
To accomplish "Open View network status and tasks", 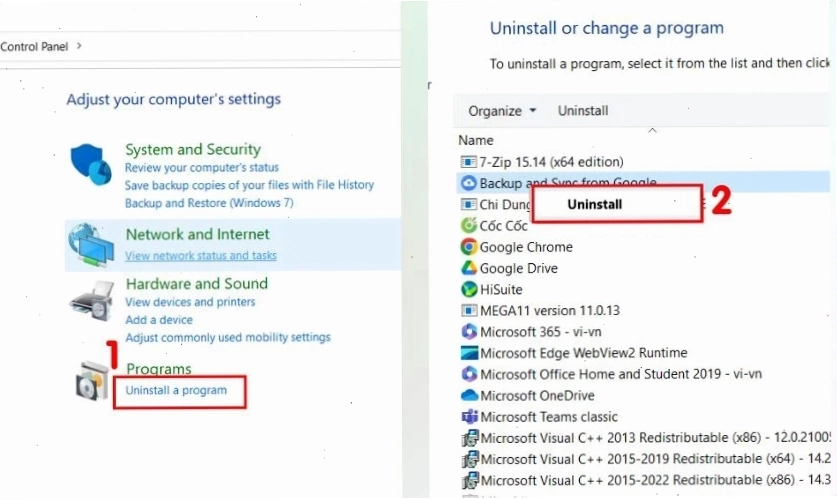I will click(x=201, y=256).
